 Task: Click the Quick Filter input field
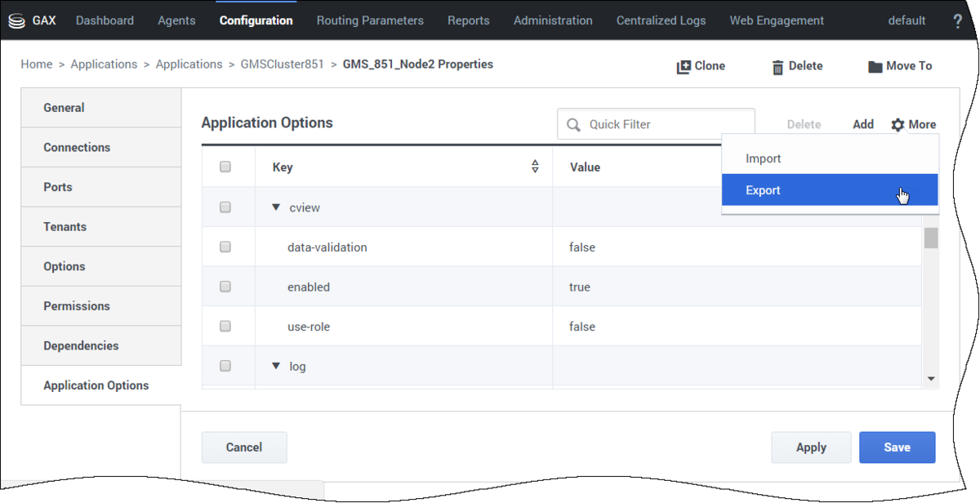pos(656,125)
